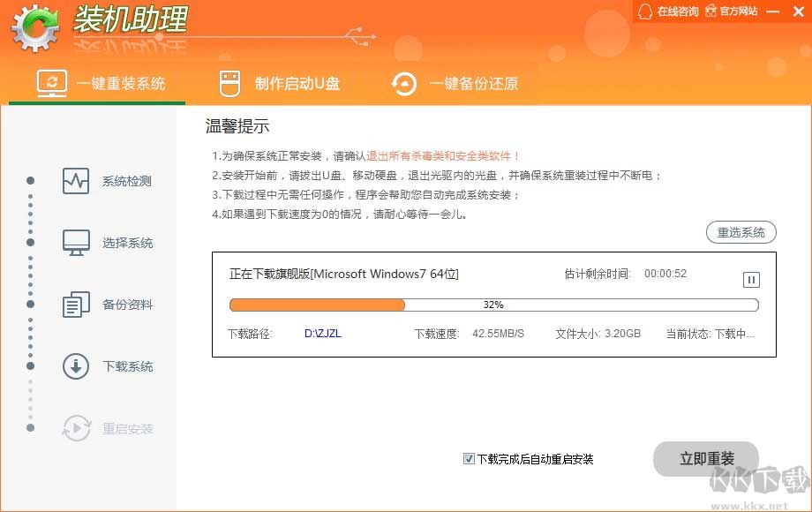This screenshot has height=512, width=812.
Task: Click the USB drive icon beside 制作启动U盘
Action: [x=229, y=82]
